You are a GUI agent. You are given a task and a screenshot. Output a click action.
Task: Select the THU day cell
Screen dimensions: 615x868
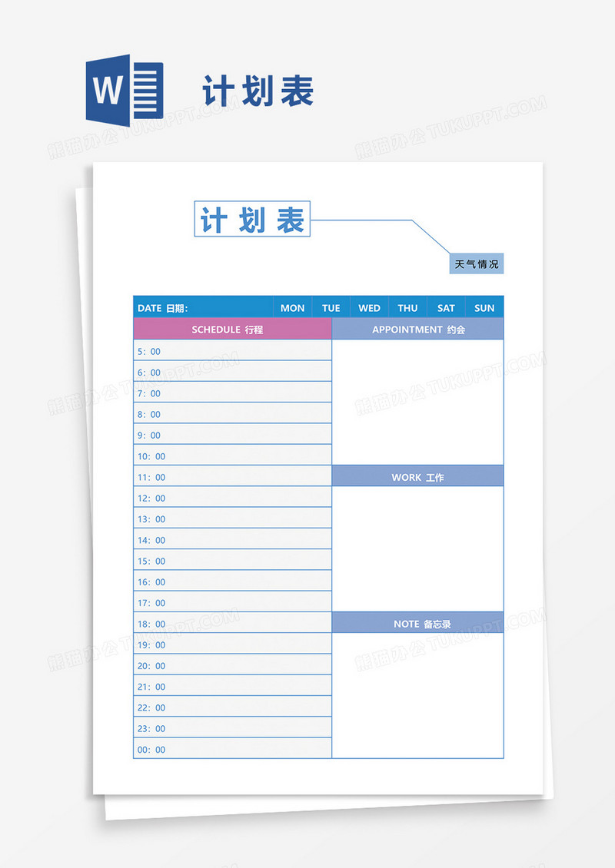point(407,307)
